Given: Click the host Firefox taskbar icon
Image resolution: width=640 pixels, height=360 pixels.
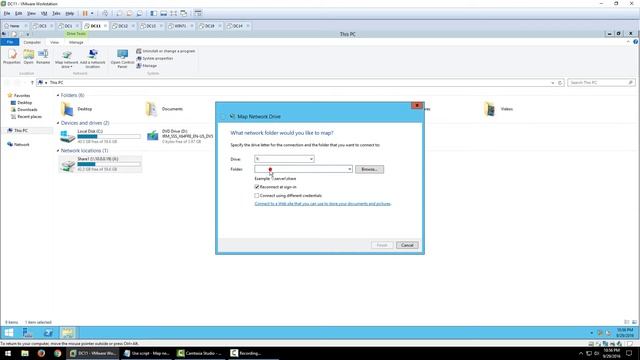Looking at the screenshot, I should click(41, 353).
